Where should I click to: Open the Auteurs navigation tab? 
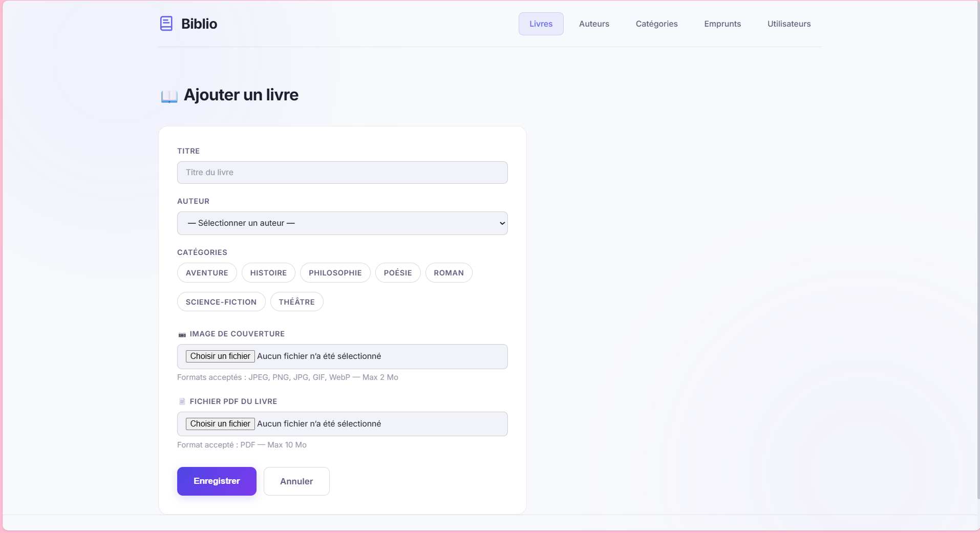coord(594,24)
